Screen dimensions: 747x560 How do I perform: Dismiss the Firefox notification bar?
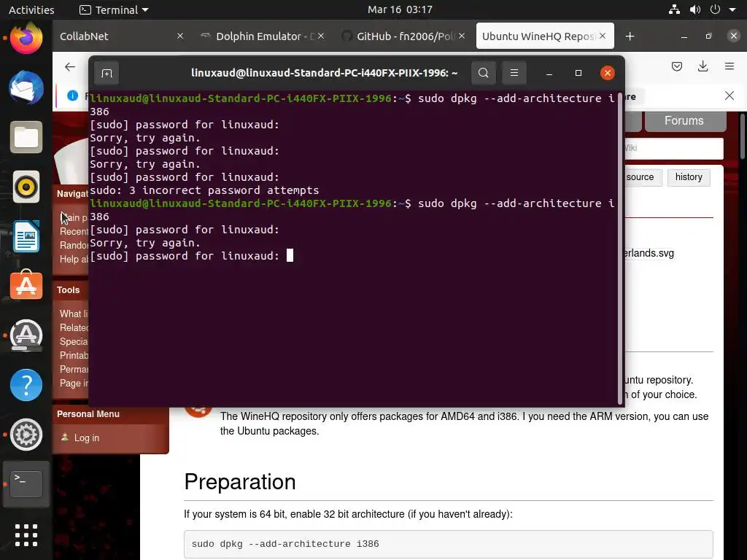729,96
